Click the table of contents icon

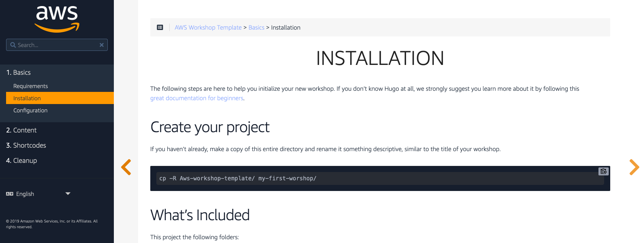[x=160, y=27]
